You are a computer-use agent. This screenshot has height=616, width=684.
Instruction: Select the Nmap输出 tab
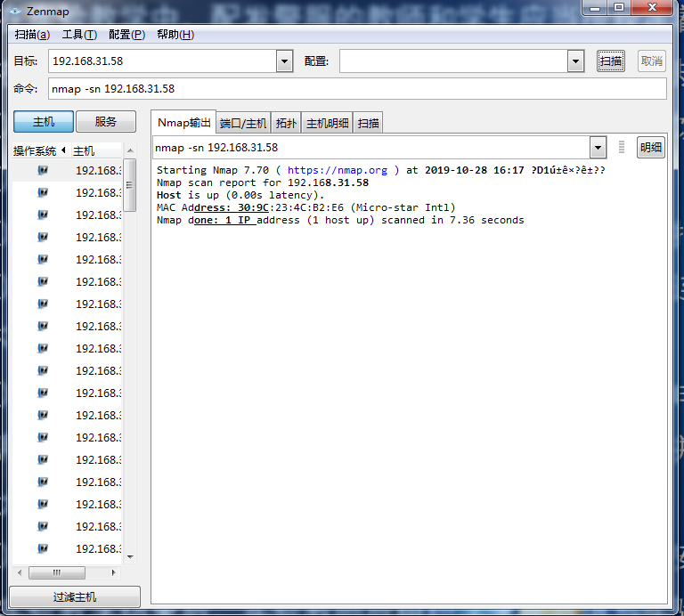point(183,123)
